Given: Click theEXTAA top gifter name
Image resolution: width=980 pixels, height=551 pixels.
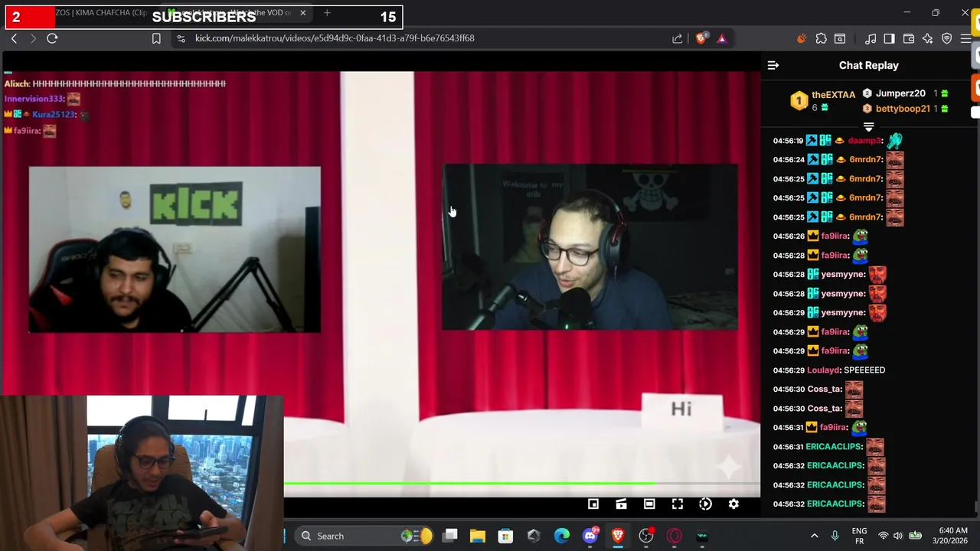Looking at the screenshot, I should click(x=833, y=95).
